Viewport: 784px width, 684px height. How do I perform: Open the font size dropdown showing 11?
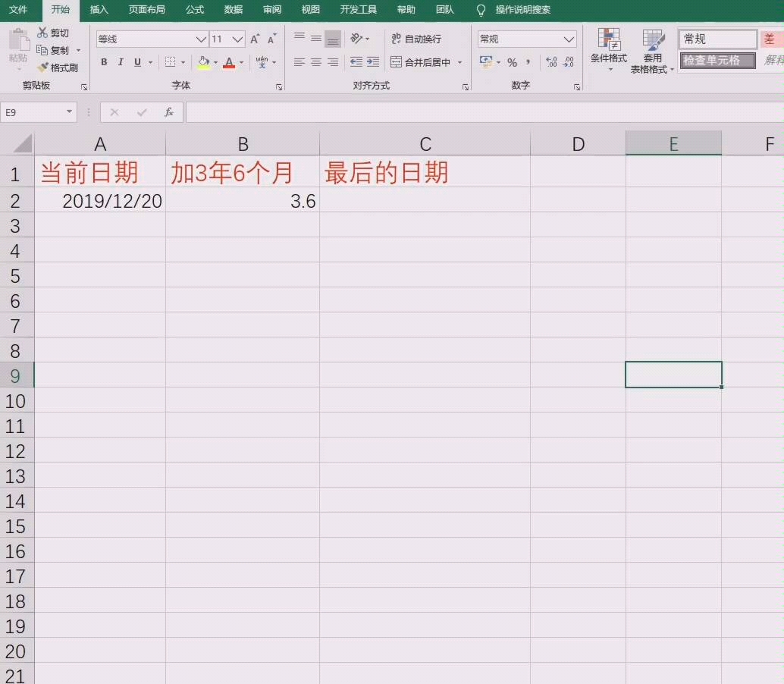point(237,39)
